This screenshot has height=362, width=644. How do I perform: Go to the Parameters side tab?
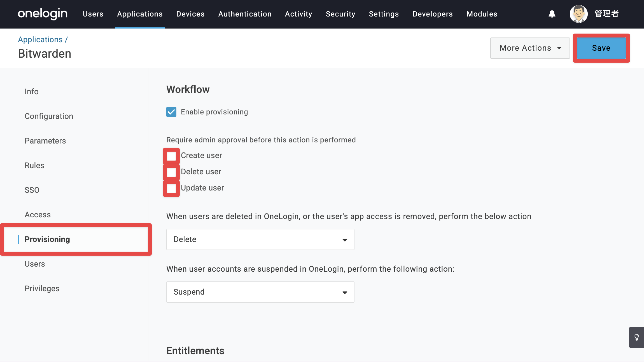point(45,141)
